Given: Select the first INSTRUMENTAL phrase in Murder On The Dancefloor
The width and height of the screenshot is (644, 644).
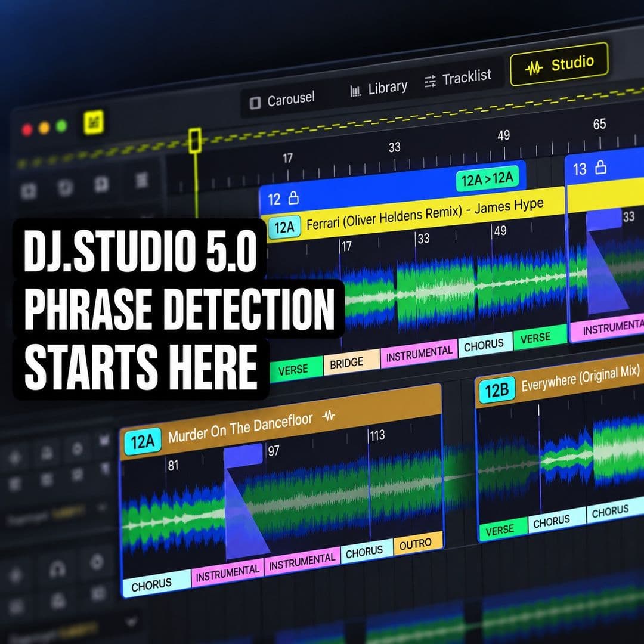Looking at the screenshot, I should [228, 572].
